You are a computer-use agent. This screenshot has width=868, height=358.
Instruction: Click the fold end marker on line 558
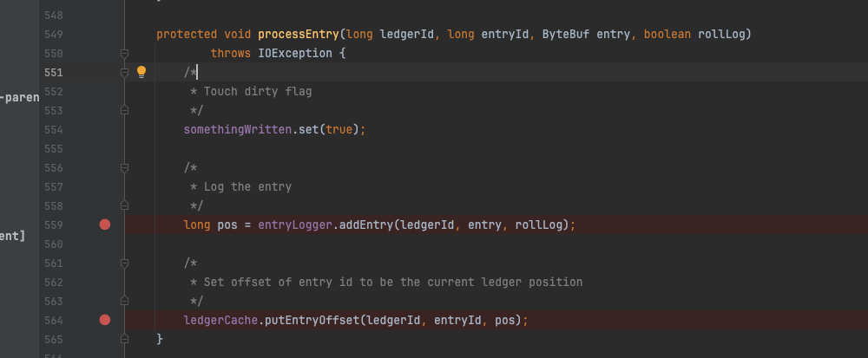pos(124,205)
